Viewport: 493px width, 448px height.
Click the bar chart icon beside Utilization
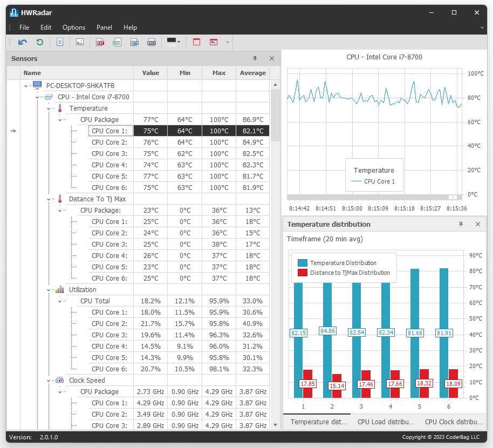(x=60, y=289)
